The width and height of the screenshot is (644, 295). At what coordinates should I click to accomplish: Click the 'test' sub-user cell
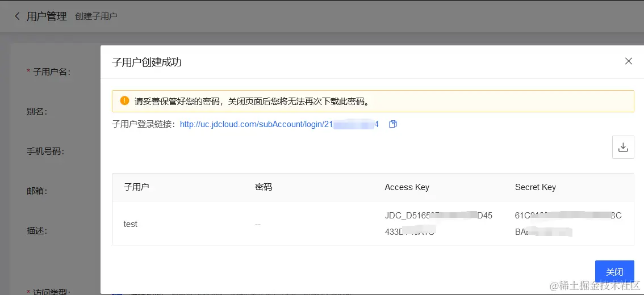click(130, 224)
